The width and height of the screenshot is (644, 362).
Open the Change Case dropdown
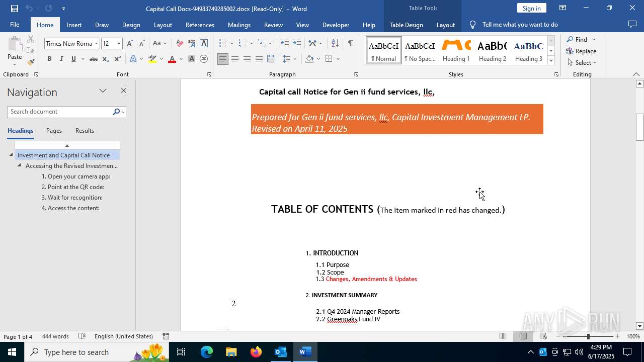coord(159,43)
